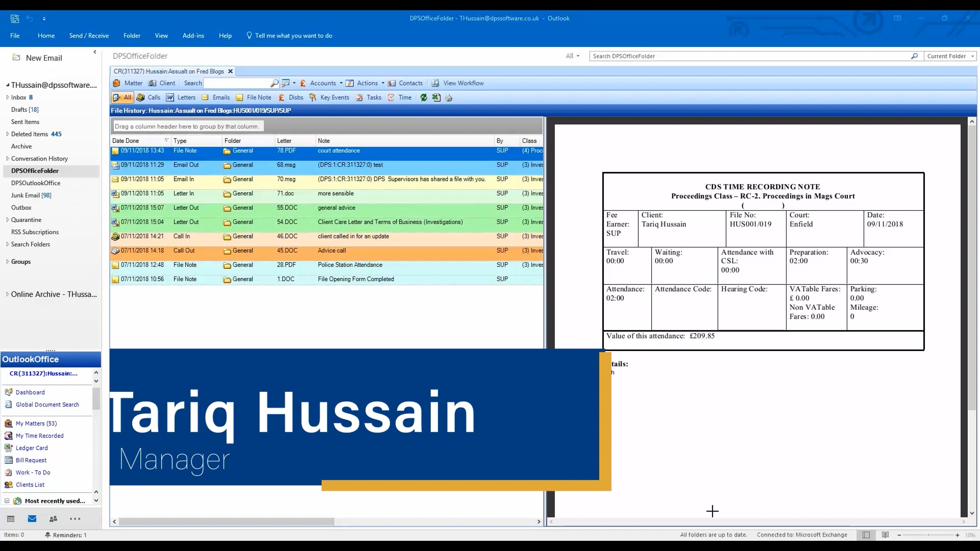The image size is (980, 551).
Task: Sort by the Date Done column header
Action: pos(140,140)
